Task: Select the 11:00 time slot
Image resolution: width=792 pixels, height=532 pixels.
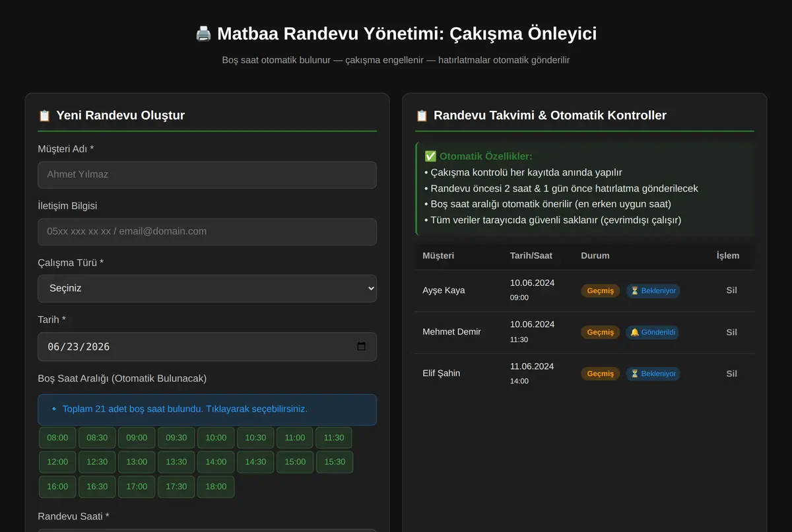Action: click(295, 438)
